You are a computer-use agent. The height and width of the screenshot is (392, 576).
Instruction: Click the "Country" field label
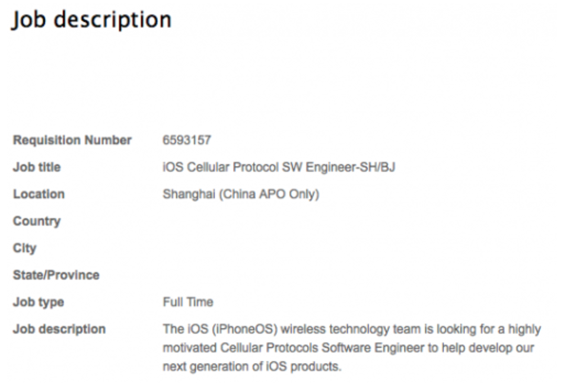click(36, 221)
